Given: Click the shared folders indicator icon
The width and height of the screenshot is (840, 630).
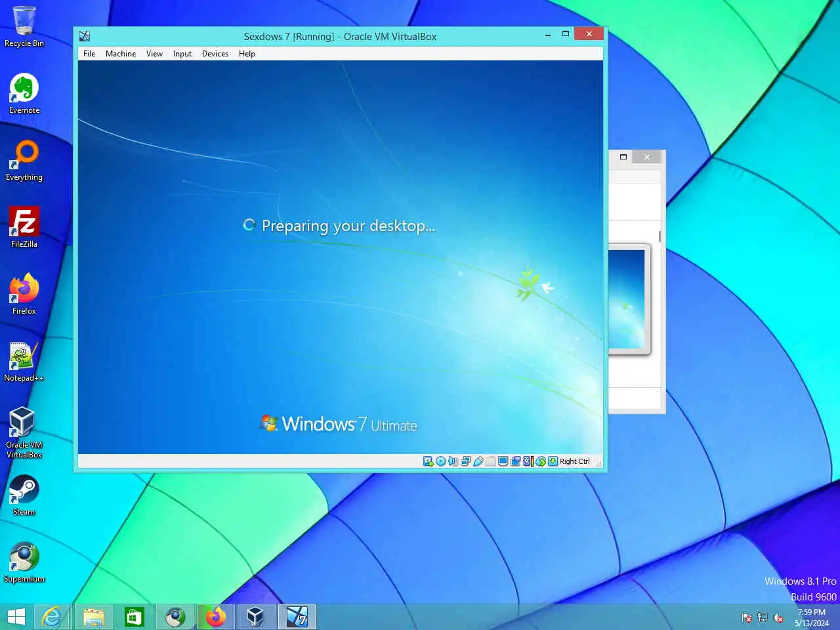Looking at the screenshot, I should pos(491,461).
